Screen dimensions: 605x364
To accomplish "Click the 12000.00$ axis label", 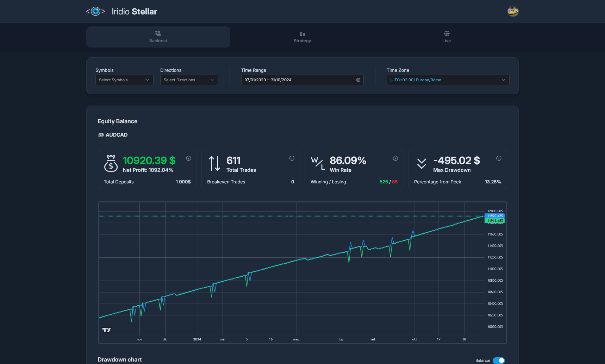I will point(495,211).
